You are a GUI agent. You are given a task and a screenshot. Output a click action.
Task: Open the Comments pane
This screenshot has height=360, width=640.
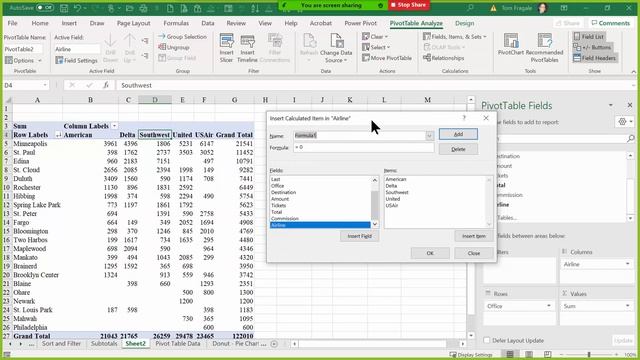pyautogui.click(x=611, y=23)
